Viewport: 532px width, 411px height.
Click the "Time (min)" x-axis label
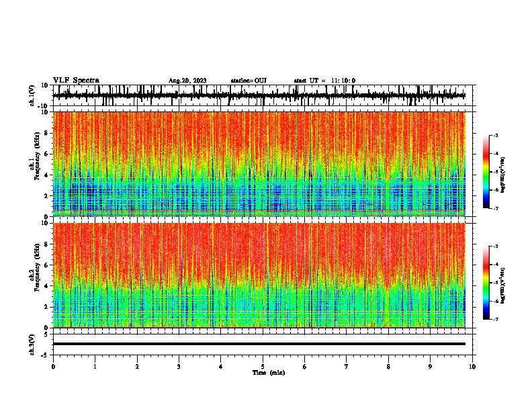[269, 373]
